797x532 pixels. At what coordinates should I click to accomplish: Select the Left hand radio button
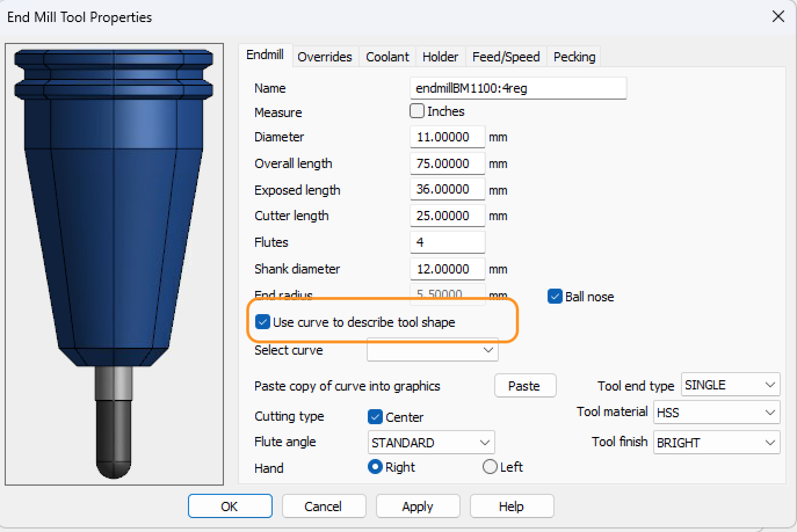pos(490,467)
